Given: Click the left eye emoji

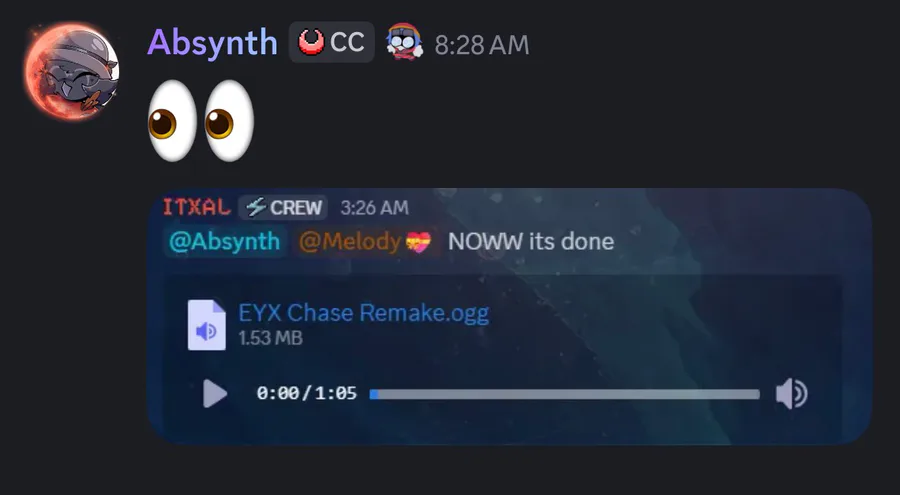Looking at the screenshot, I should coord(172,121).
